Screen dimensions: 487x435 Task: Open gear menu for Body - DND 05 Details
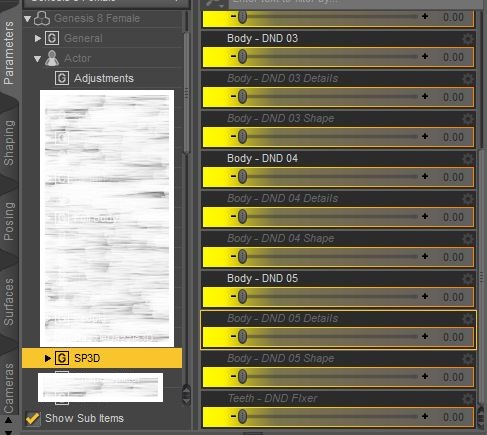[468, 319]
